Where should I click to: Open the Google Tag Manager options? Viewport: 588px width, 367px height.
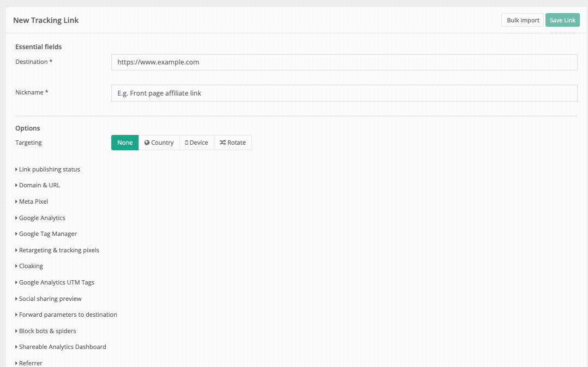point(47,234)
